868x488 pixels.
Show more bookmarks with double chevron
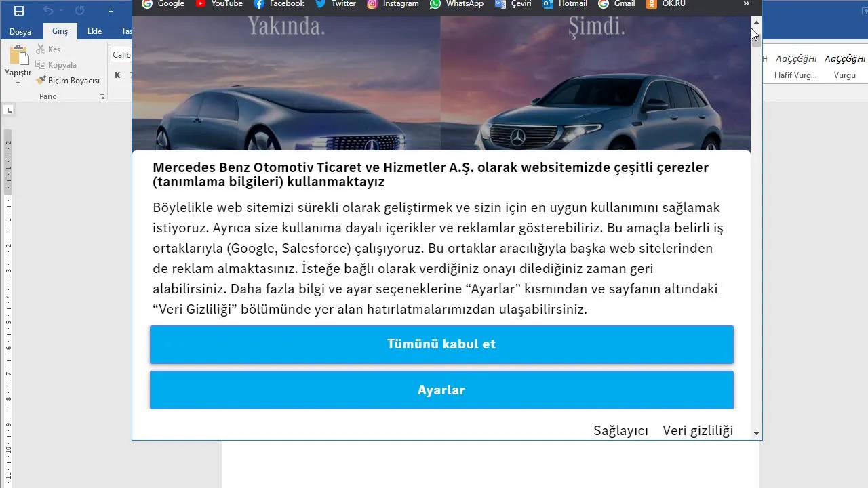pyautogui.click(x=747, y=4)
